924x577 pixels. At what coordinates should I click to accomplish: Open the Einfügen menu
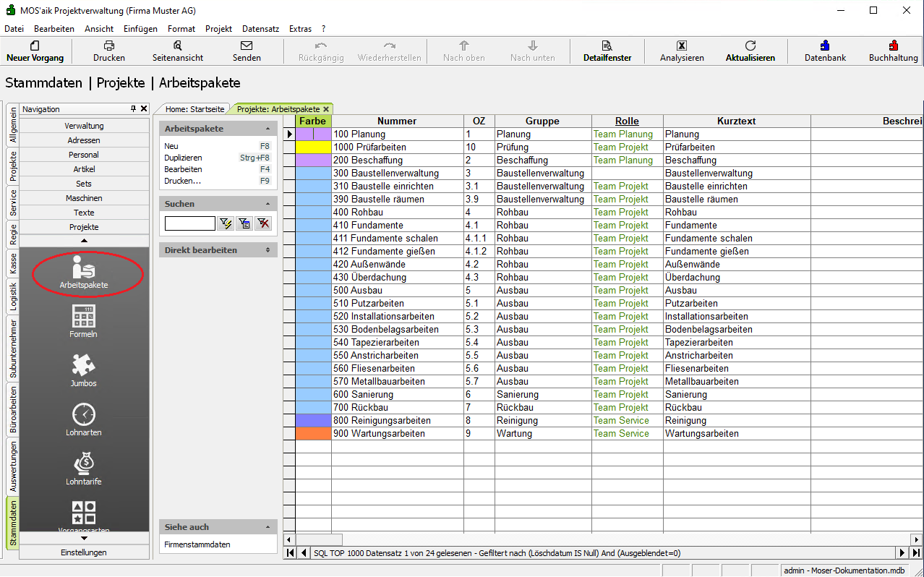[140, 29]
